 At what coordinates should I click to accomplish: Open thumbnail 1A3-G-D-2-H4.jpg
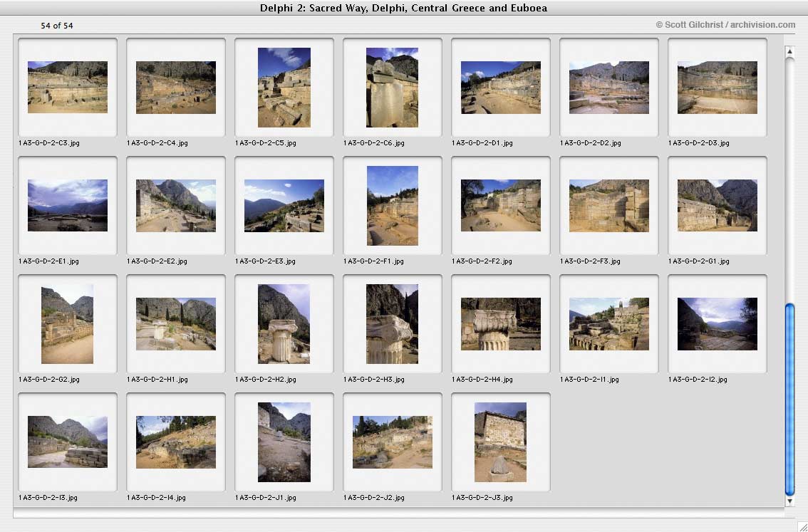click(x=500, y=324)
